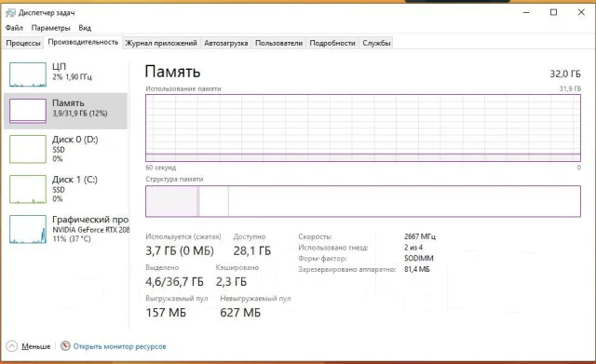Select the Производительность tab

coord(83,42)
